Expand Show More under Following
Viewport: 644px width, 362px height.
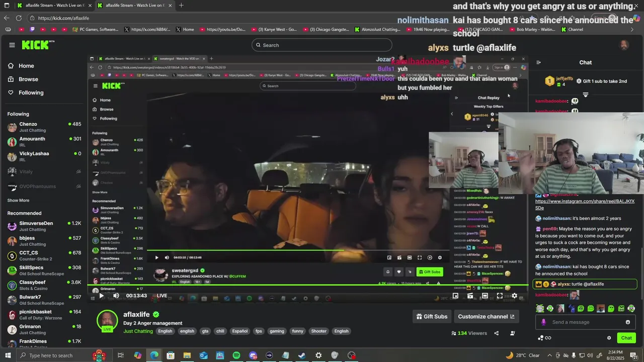[19, 200]
